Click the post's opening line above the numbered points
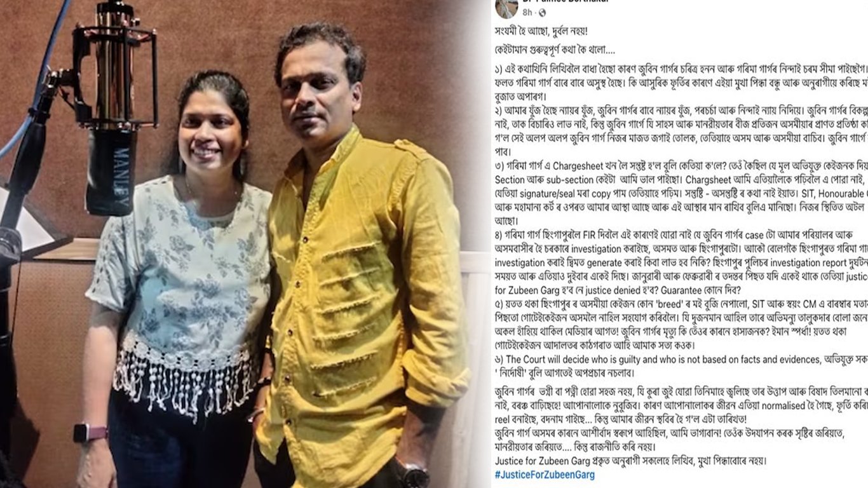Image resolution: width=868 pixels, height=488 pixels. tap(547, 30)
